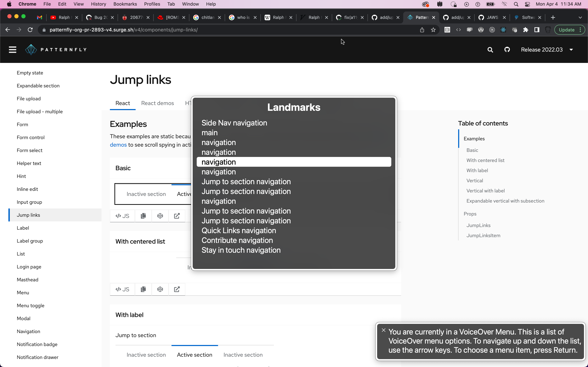Image resolution: width=588 pixels, height=367 pixels.
Task: Dismiss the VoiceOver menu hint caption
Action: pyautogui.click(x=383, y=330)
